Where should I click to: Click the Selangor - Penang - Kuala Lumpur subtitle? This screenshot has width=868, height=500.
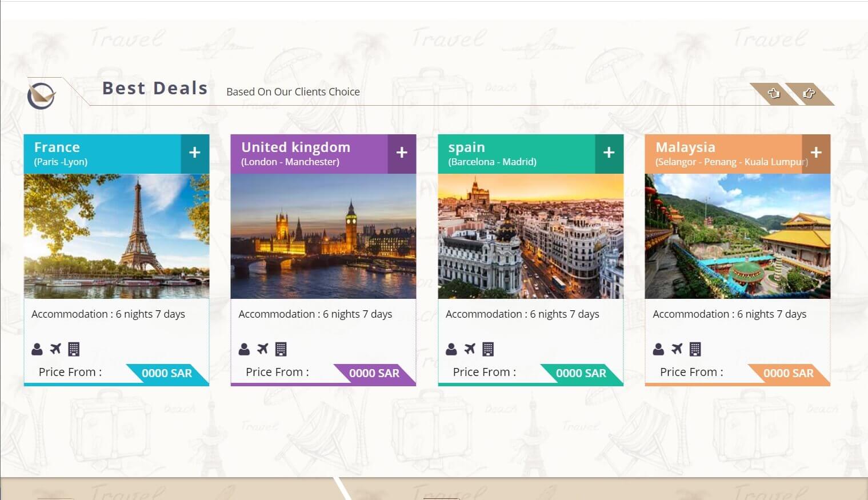[x=731, y=162]
